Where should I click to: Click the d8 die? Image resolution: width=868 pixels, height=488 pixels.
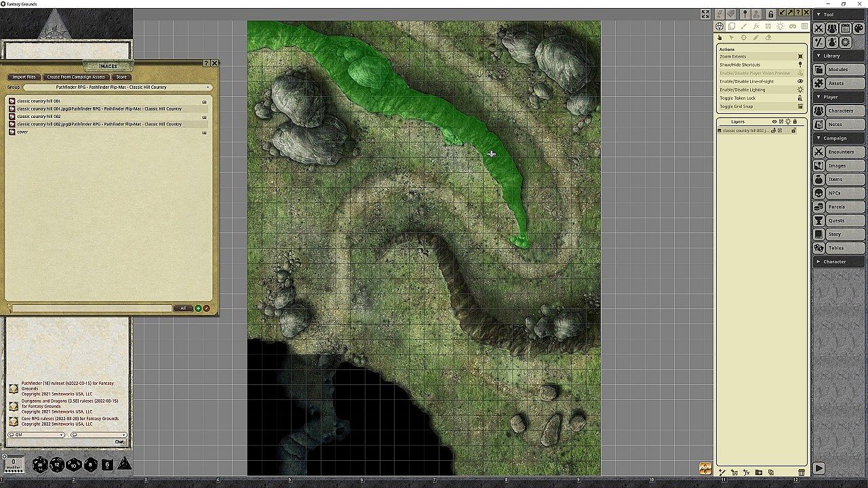coord(90,464)
